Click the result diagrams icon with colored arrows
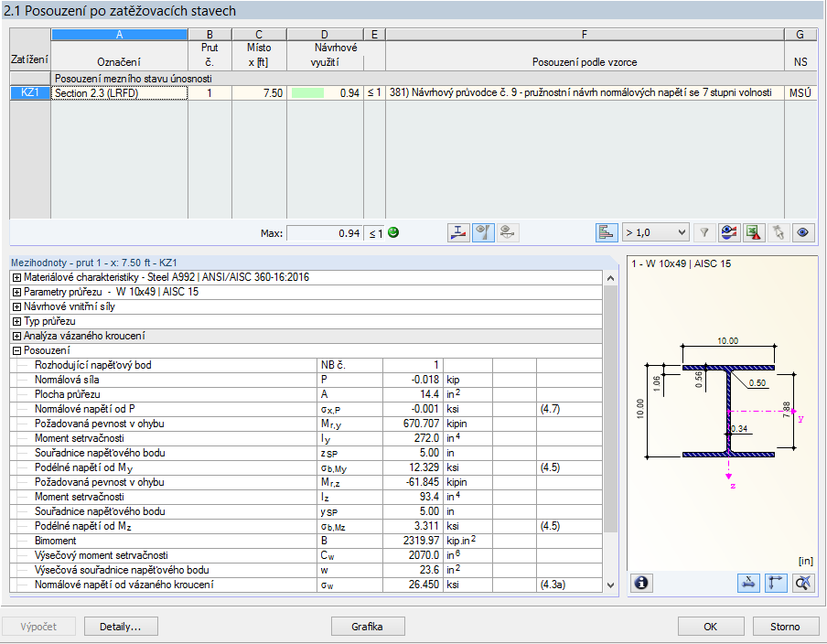The width and height of the screenshot is (827, 644). [x=729, y=232]
